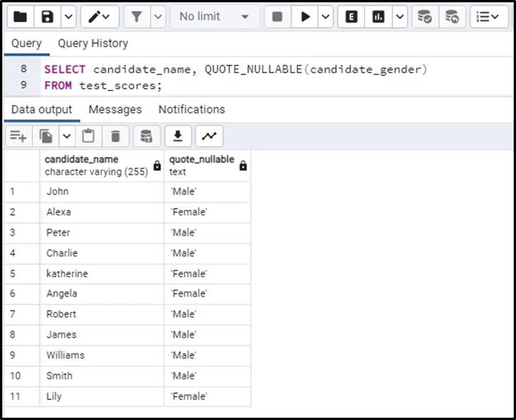Click the Explain Analyze chart icon
Screen dimensions: 516x420
378,17
